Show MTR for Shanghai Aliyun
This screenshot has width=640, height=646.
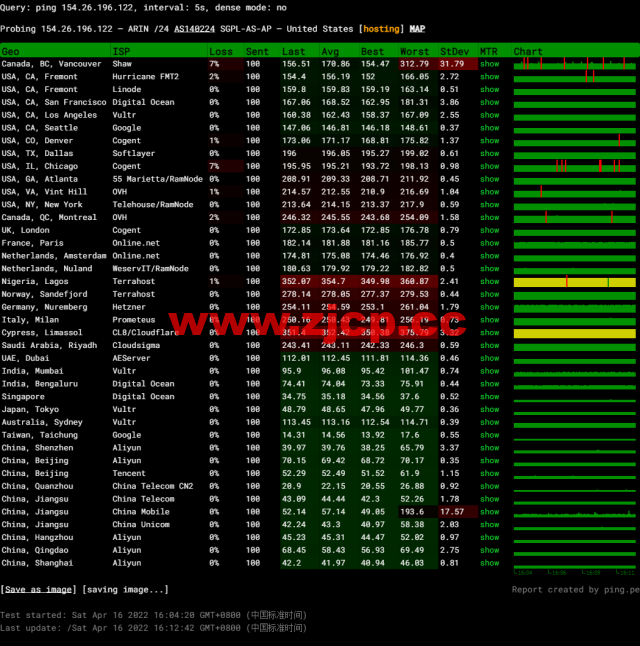(x=490, y=563)
